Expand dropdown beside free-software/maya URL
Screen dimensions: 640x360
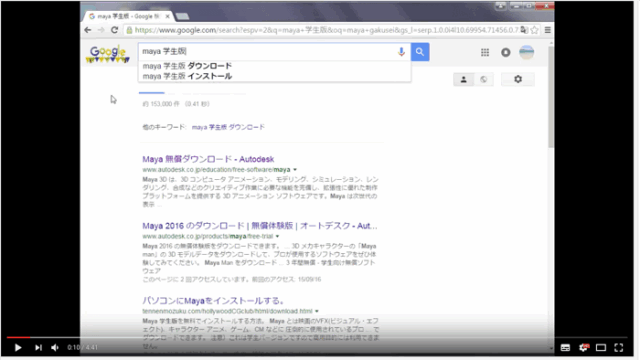295,170
